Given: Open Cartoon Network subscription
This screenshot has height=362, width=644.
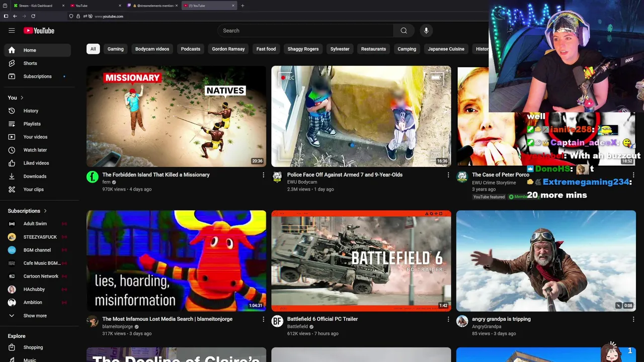Looking at the screenshot, I should (x=37, y=276).
